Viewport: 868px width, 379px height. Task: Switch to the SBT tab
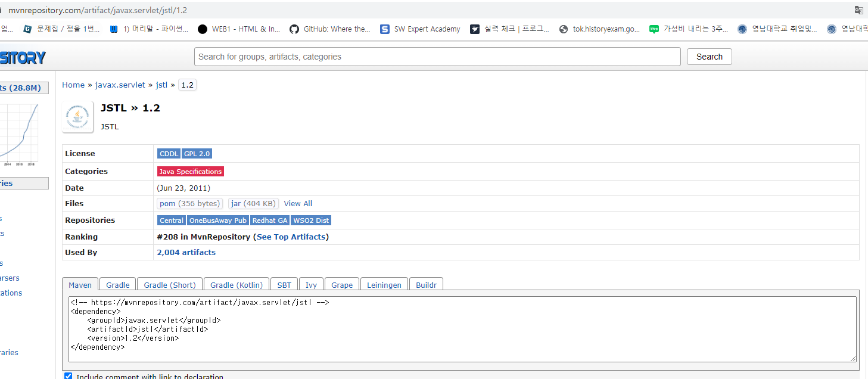point(284,285)
